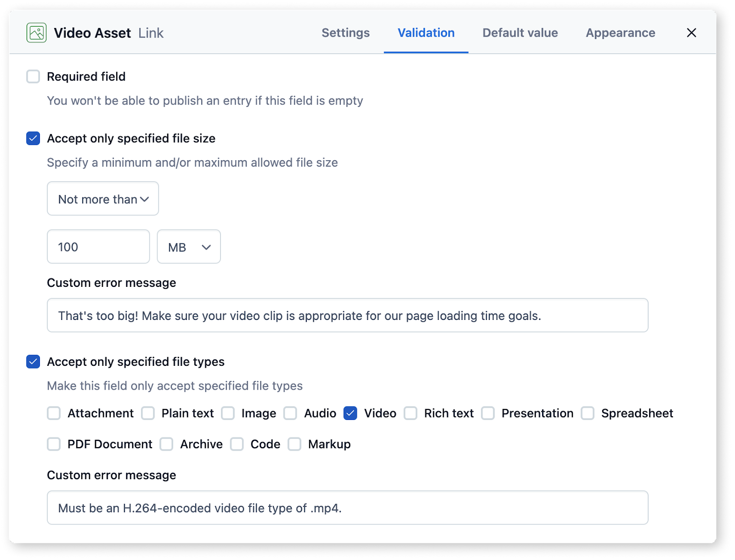The image size is (735, 560).
Task: Select the Validation tab
Action: [425, 33]
